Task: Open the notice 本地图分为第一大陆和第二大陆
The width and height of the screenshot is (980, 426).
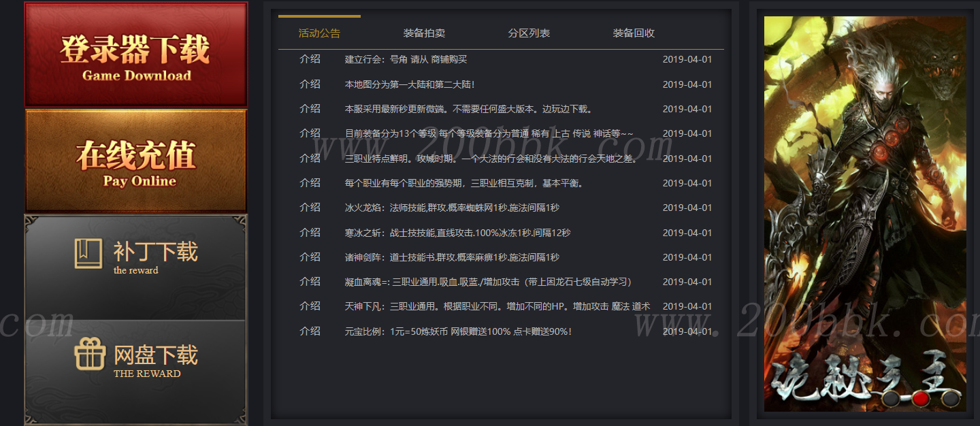Action: click(410, 84)
